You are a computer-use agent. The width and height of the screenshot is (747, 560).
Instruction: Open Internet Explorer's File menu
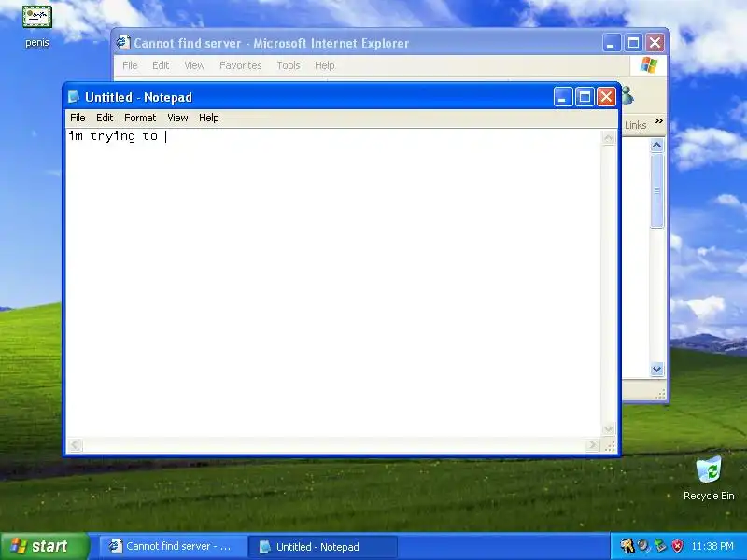coord(130,65)
